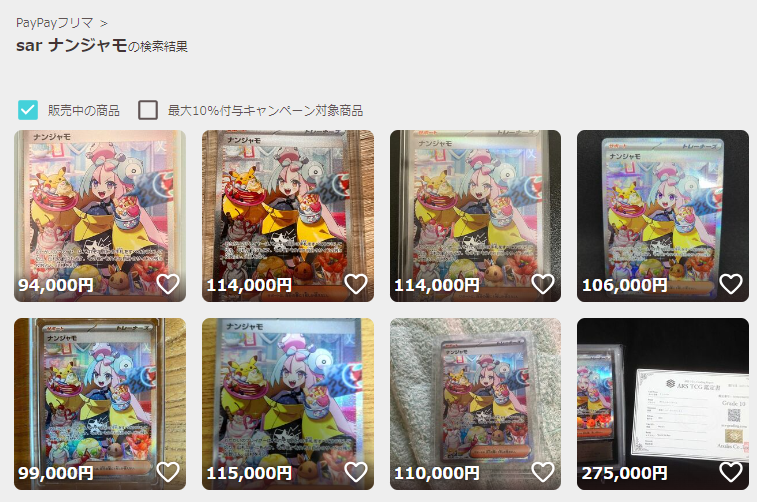Viewport: 757px width, 502px height.
Task: Open the 110,000円 card on towel listing
Action: (x=476, y=404)
